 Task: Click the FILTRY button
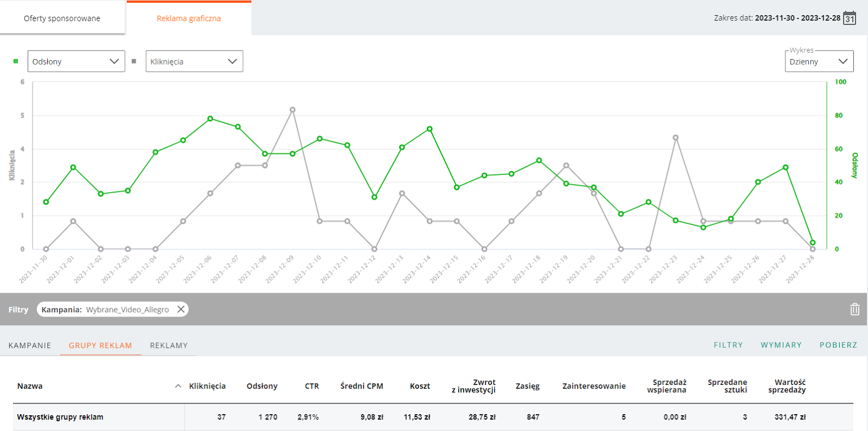[728, 345]
